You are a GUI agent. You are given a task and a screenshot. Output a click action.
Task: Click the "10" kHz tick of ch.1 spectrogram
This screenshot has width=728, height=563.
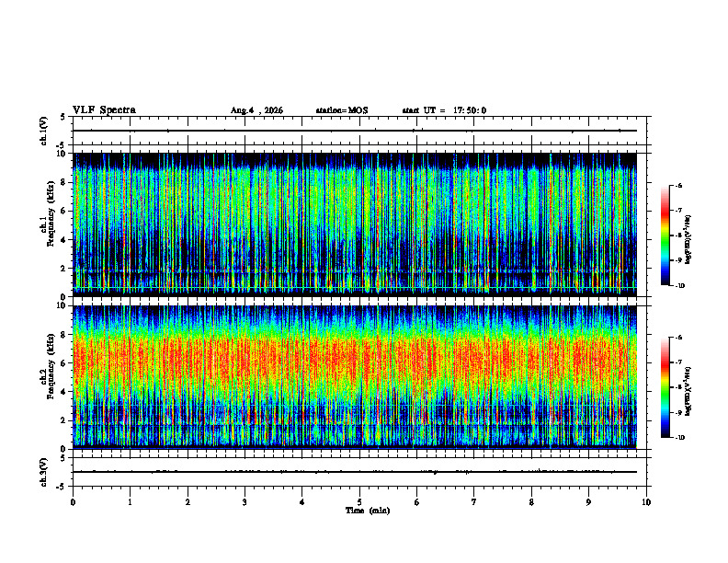click(x=63, y=154)
